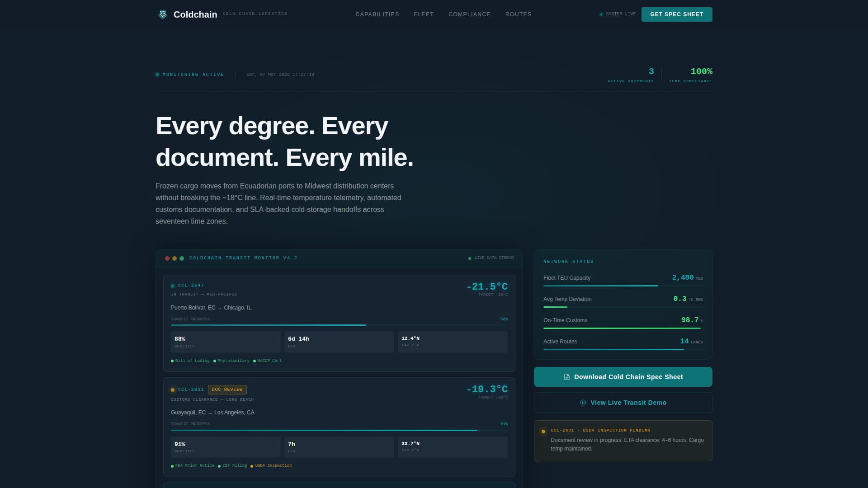Viewport: 868px width, 488px height.
Task: Click the 12.4°N coordinates tile
Action: click(x=453, y=342)
